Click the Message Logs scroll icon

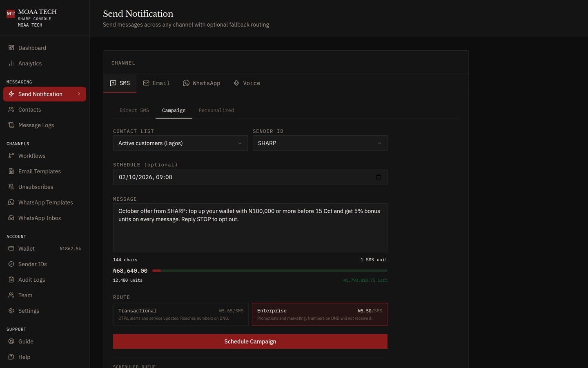coord(11,125)
